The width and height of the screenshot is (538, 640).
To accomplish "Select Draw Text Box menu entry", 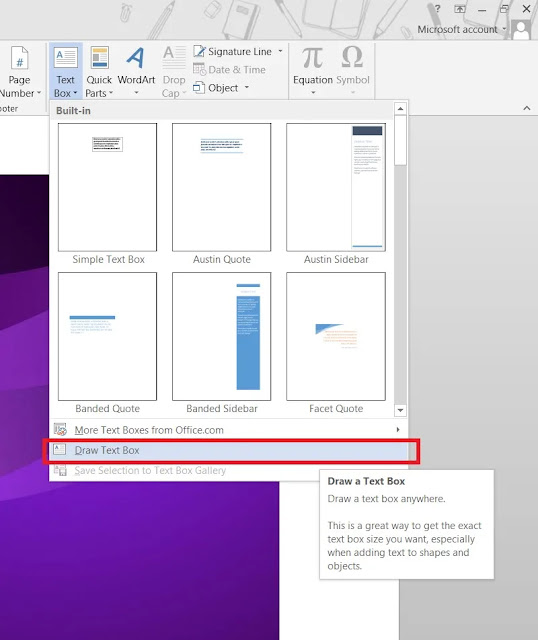I will click(x=229, y=450).
